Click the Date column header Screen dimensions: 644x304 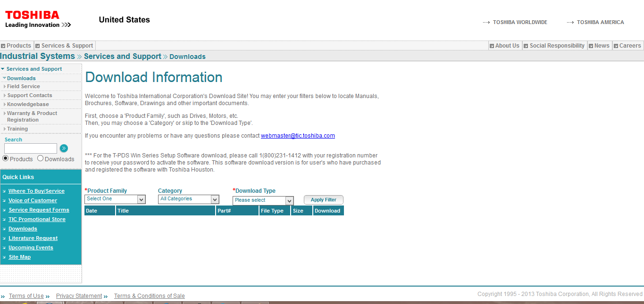pyautogui.click(x=100, y=211)
